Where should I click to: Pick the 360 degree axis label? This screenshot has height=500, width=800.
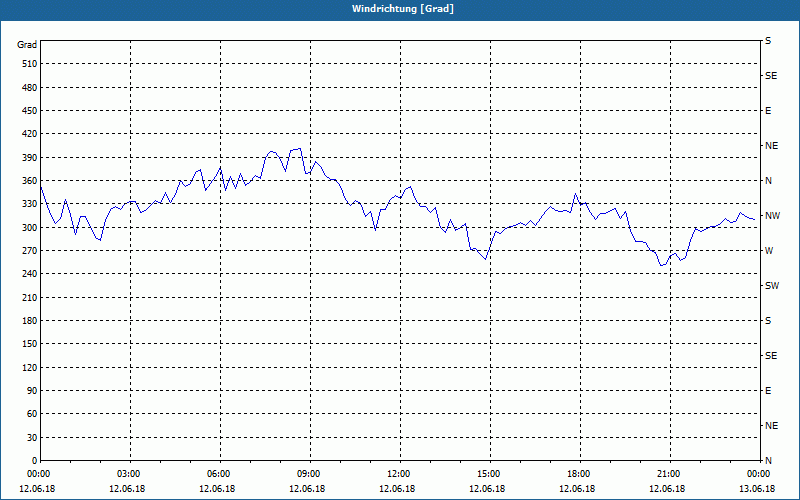coord(30,181)
